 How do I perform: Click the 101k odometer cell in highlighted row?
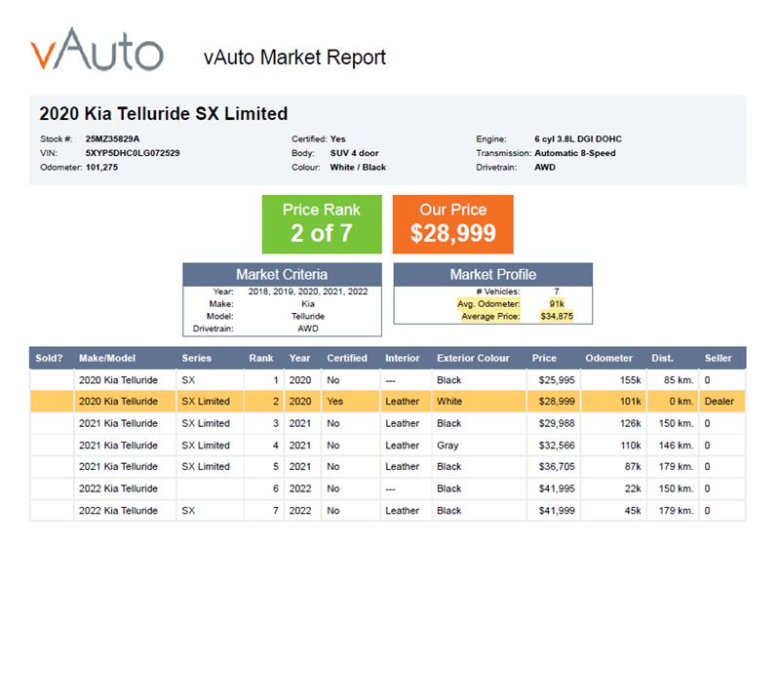click(x=630, y=401)
